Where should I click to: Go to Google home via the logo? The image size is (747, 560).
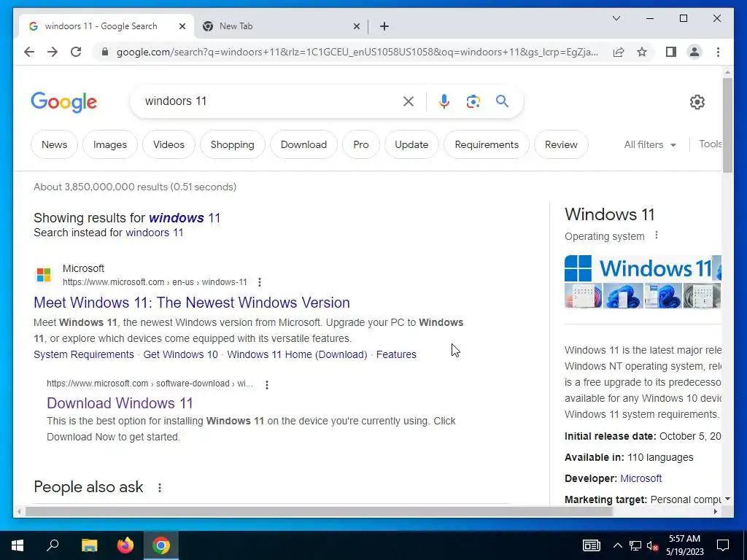point(64,102)
